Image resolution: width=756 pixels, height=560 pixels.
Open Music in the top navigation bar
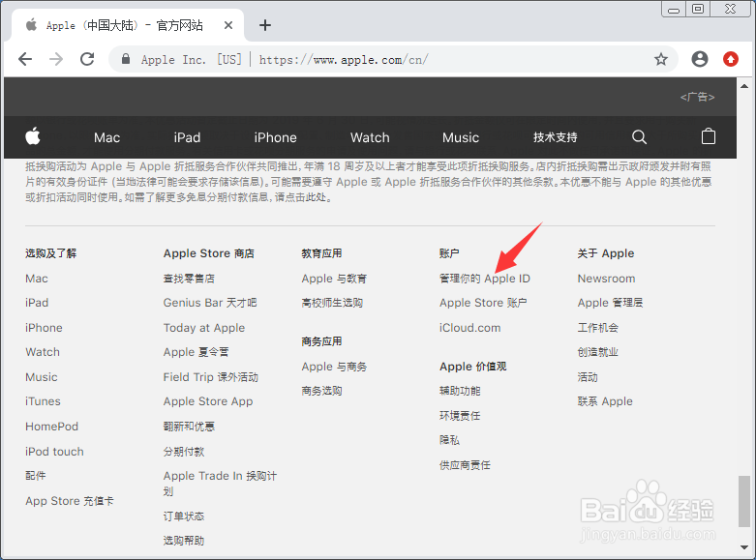[461, 138]
